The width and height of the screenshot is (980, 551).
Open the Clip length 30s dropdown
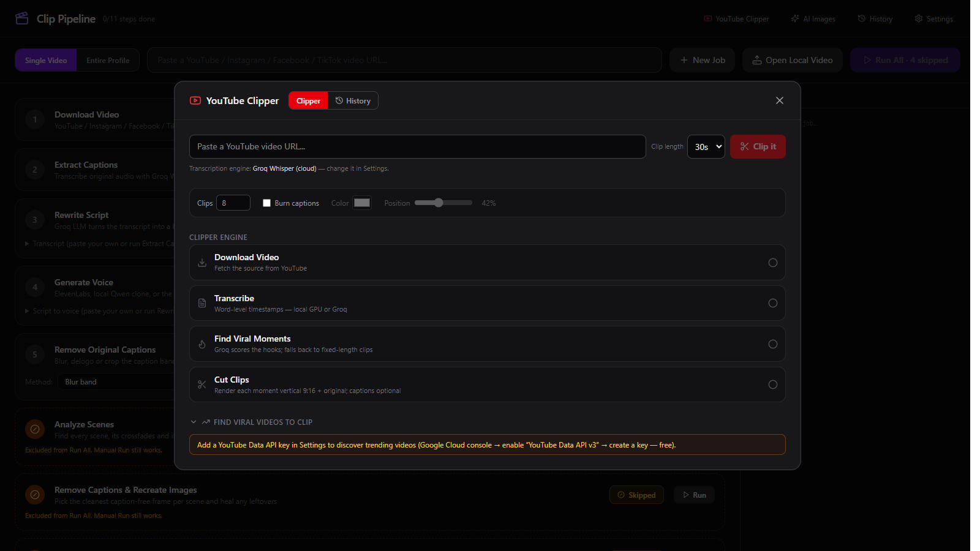click(x=706, y=147)
